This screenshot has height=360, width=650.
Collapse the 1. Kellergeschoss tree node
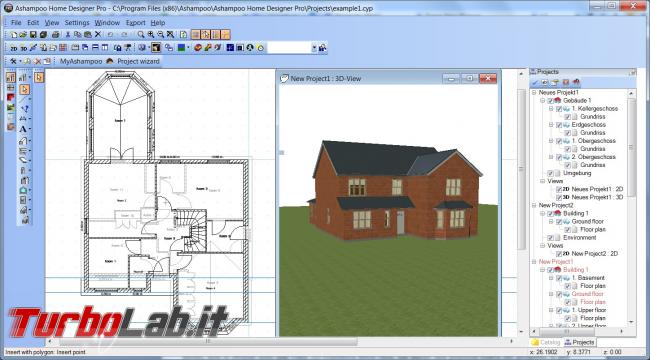click(551, 109)
